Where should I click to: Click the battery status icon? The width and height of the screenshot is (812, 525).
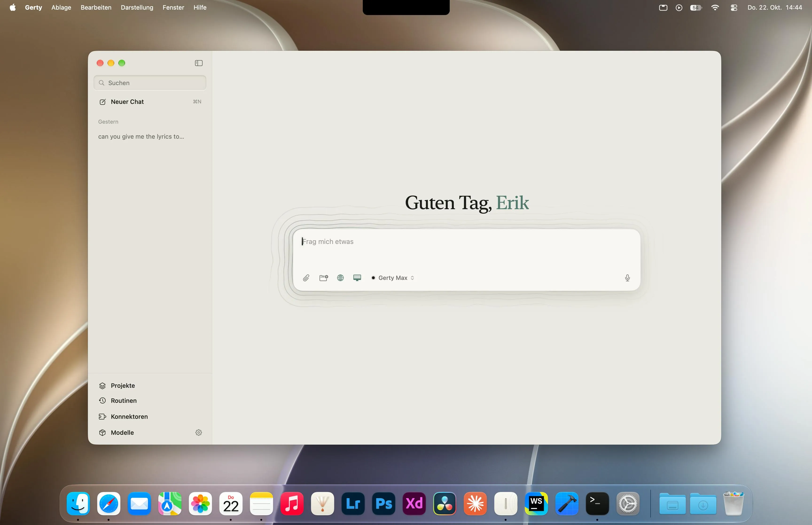point(696,8)
